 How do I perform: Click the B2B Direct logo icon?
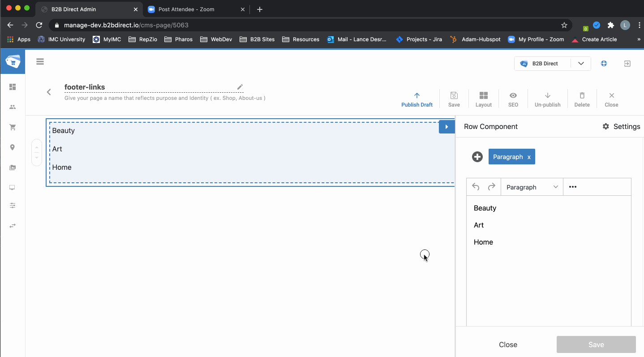[x=13, y=62]
